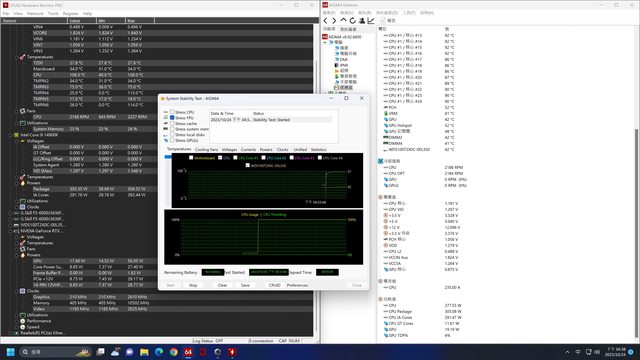This screenshot has width=640, height=360.
Task: Open the Statistics tab in stability test
Action: 318,150
